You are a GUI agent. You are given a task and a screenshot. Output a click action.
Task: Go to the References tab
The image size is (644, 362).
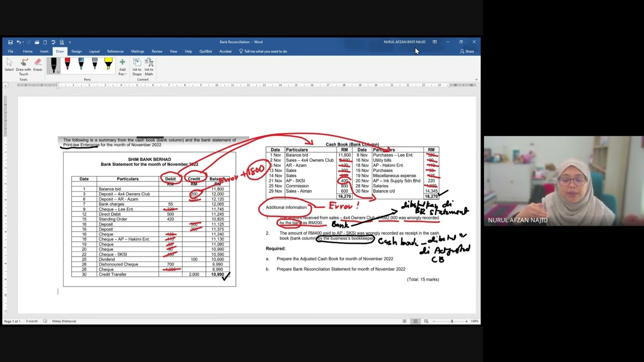click(115, 51)
